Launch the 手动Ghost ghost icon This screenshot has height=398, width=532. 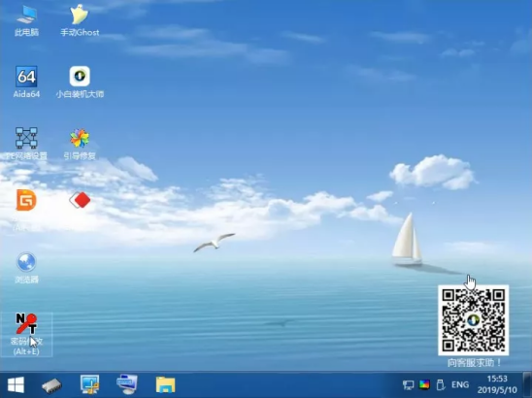tap(80, 20)
